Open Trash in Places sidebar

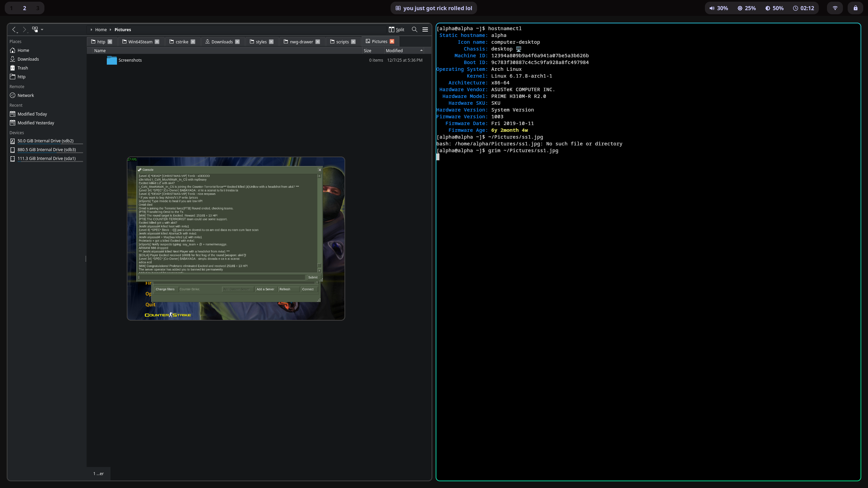pyautogui.click(x=22, y=68)
